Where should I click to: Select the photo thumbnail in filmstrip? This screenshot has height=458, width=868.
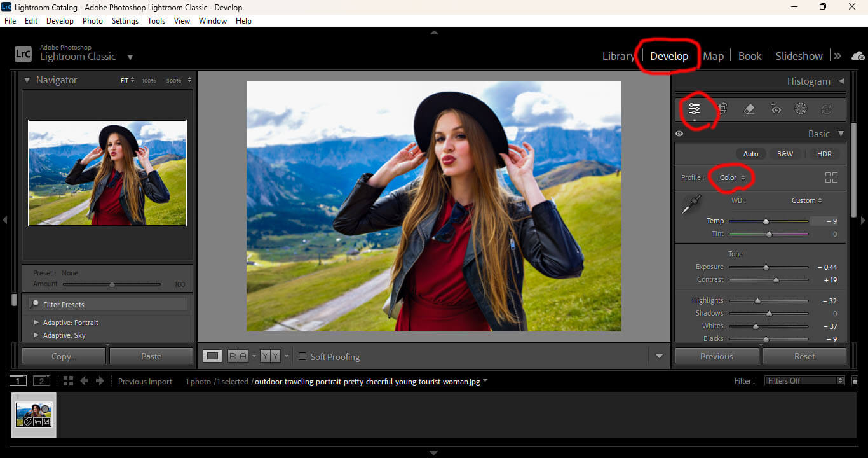pyautogui.click(x=33, y=415)
